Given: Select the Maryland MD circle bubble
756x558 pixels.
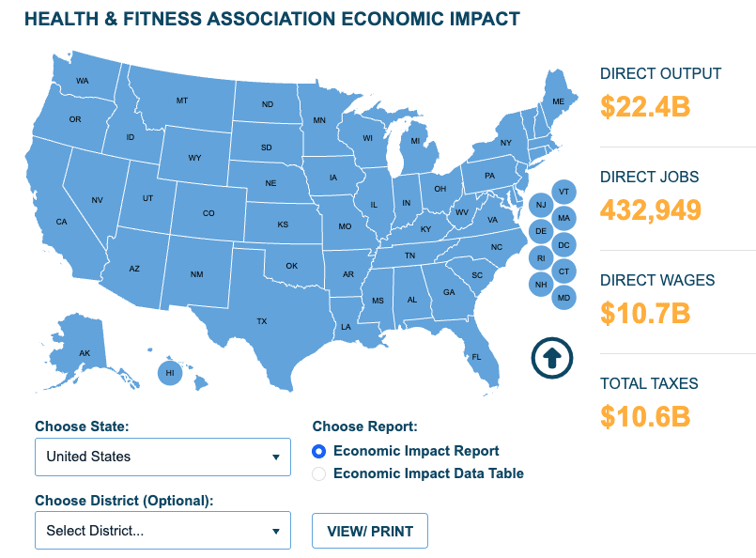Looking at the screenshot, I should point(563,298).
